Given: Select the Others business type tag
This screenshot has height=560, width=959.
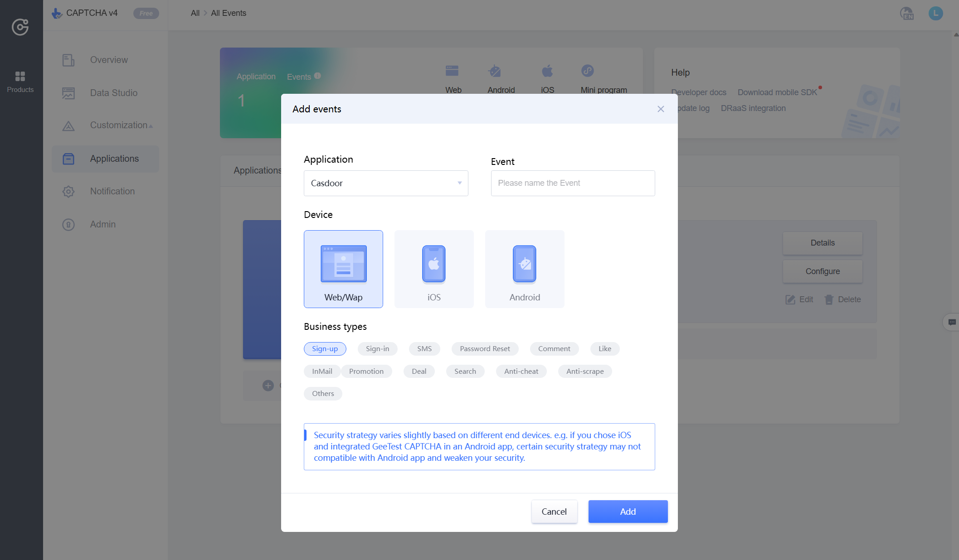Looking at the screenshot, I should point(323,393).
